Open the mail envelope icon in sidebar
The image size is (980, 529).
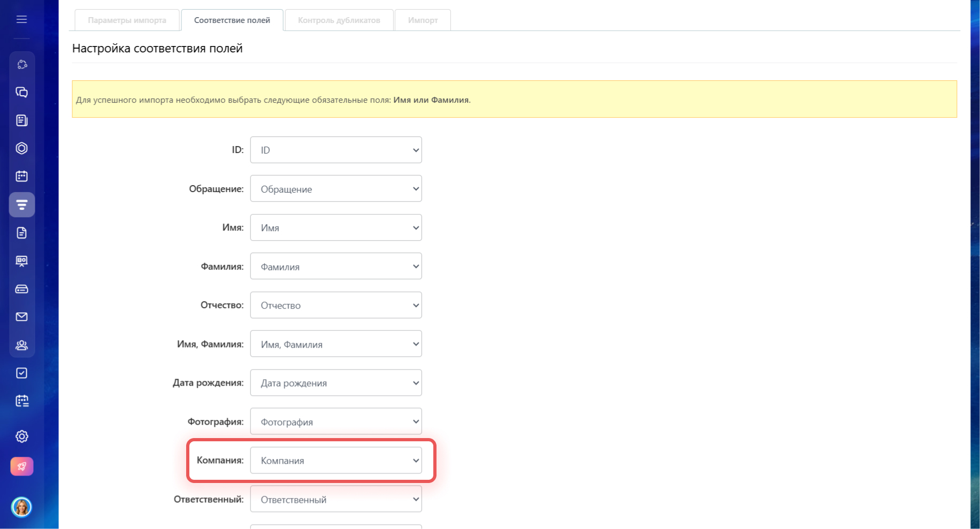pos(21,317)
